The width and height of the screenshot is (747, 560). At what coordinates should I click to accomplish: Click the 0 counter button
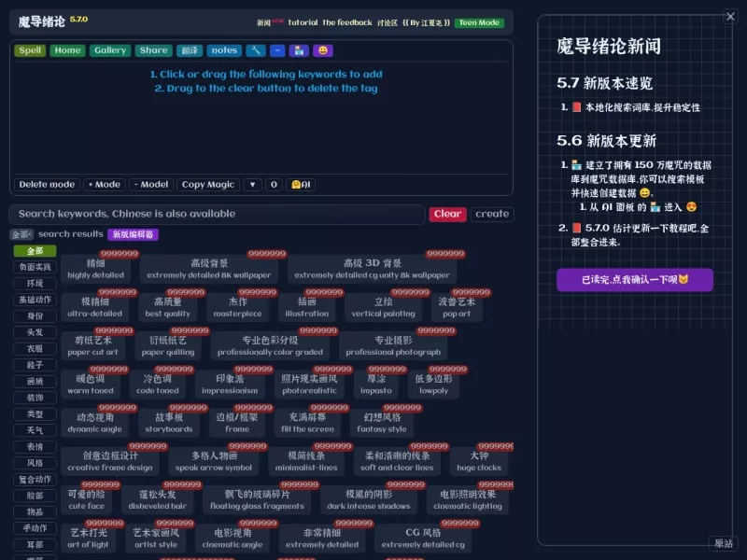click(274, 185)
